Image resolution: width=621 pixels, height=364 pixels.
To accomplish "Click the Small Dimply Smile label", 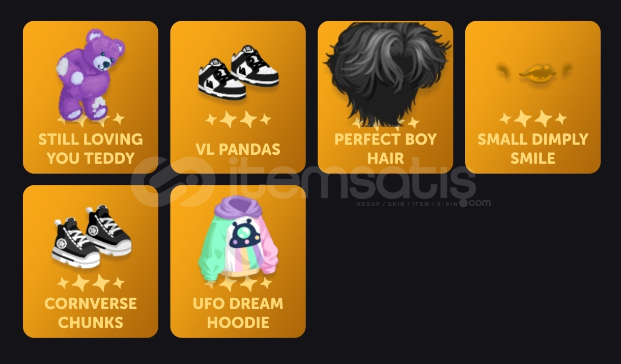I will [x=533, y=148].
